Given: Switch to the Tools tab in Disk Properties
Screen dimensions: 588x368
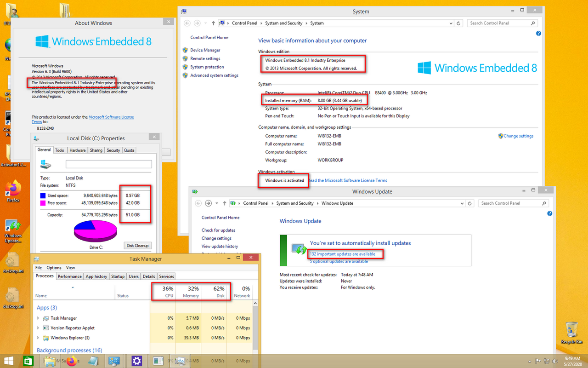Looking at the screenshot, I should click(60, 150).
